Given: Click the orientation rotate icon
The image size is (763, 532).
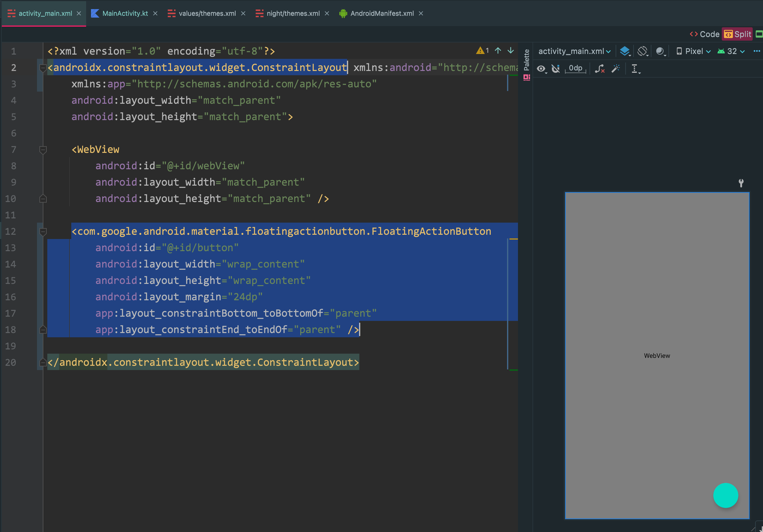Looking at the screenshot, I should (x=642, y=51).
